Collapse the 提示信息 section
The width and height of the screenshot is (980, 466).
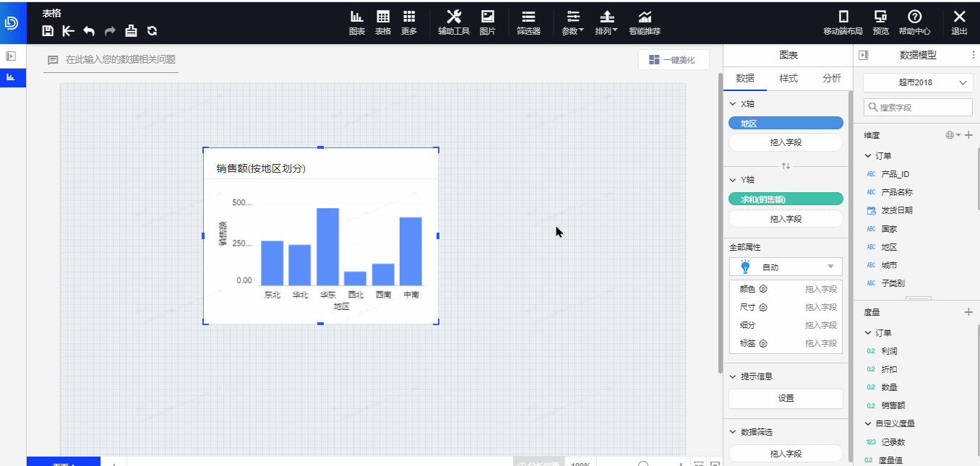733,376
